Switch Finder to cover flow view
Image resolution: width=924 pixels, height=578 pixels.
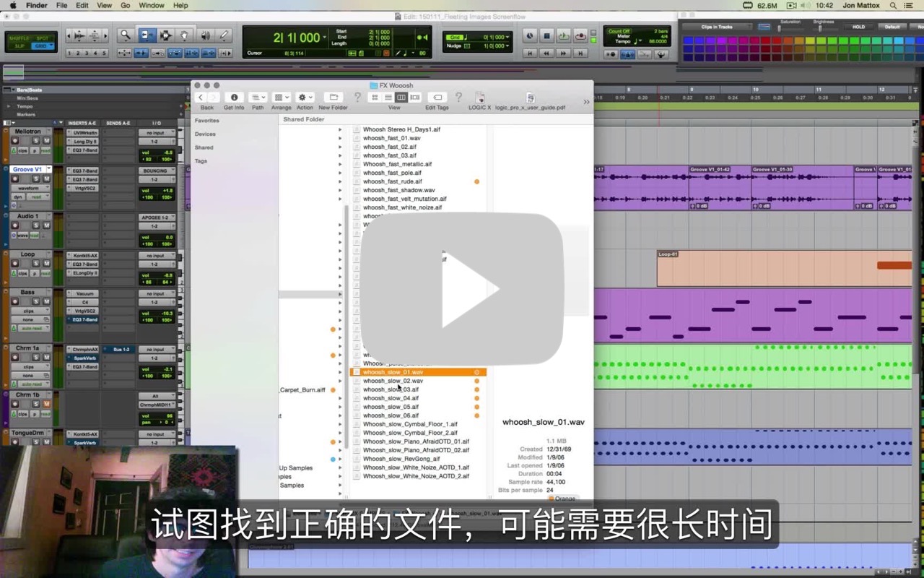click(x=415, y=97)
